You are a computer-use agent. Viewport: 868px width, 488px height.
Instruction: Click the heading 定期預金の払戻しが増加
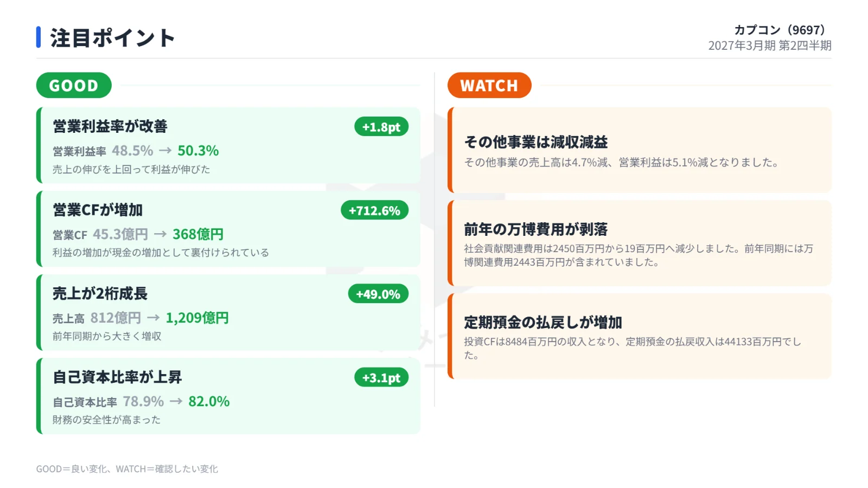(x=543, y=323)
